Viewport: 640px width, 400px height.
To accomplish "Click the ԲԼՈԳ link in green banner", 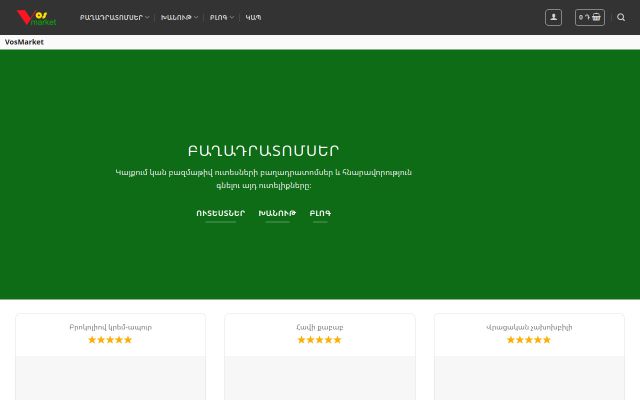I will click(320, 213).
